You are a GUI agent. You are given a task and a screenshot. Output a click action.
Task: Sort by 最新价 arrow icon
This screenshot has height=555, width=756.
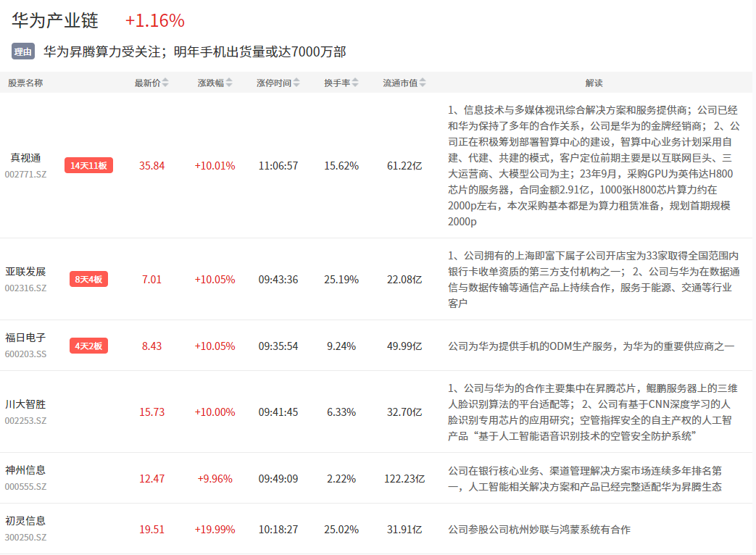point(165,83)
